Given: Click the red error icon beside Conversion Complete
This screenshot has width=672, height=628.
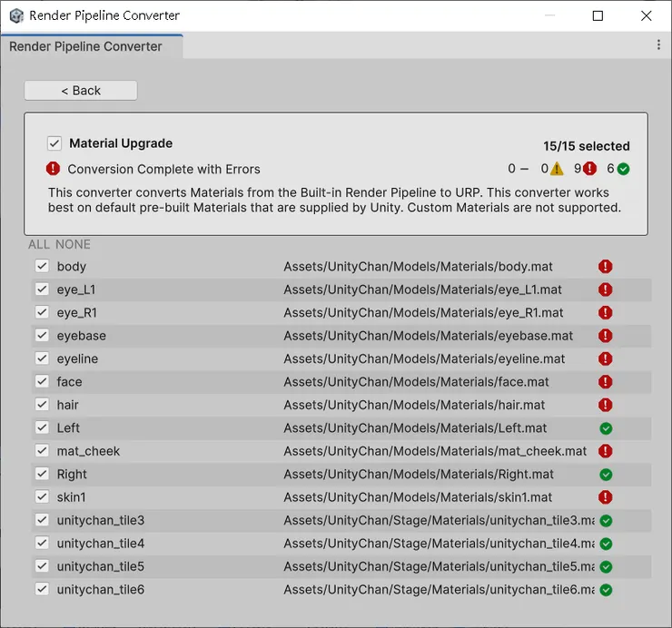Looking at the screenshot, I should 54,169.
